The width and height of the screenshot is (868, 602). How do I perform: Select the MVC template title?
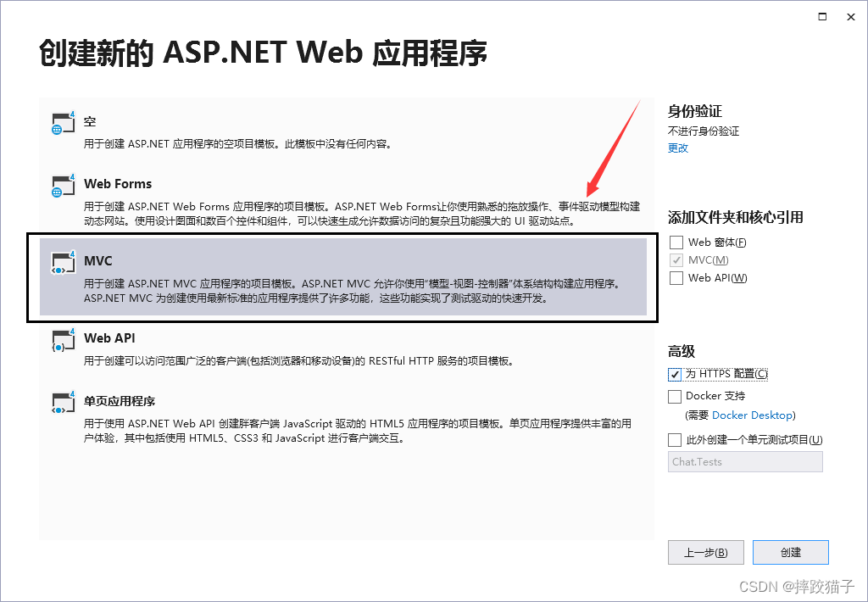point(98,261)
